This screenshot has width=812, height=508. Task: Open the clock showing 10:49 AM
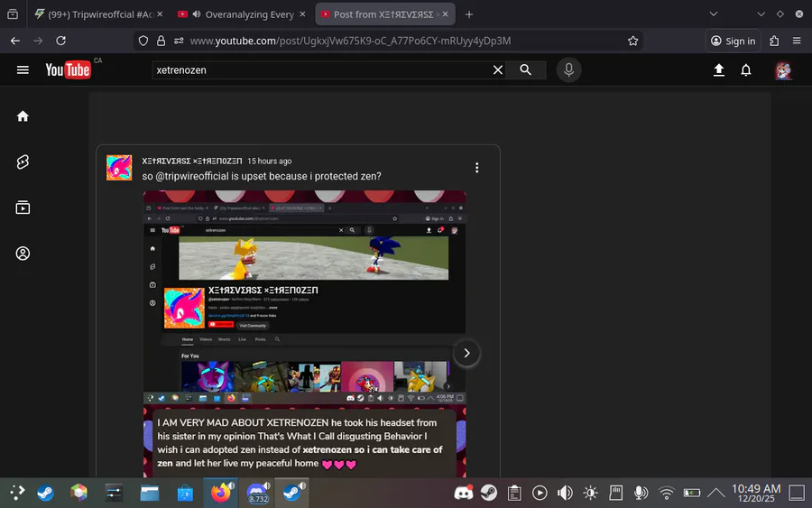click(x=756, y=493)
